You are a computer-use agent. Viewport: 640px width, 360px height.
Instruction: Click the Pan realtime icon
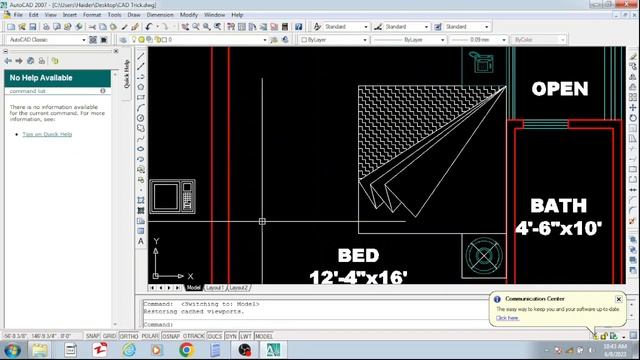pos(185,27)
